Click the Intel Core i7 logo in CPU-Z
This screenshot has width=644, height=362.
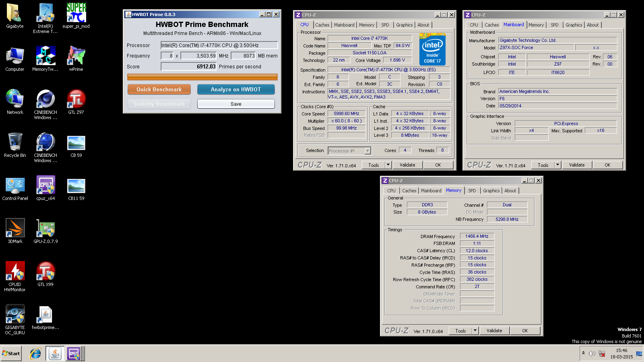(x=432, y=49)
